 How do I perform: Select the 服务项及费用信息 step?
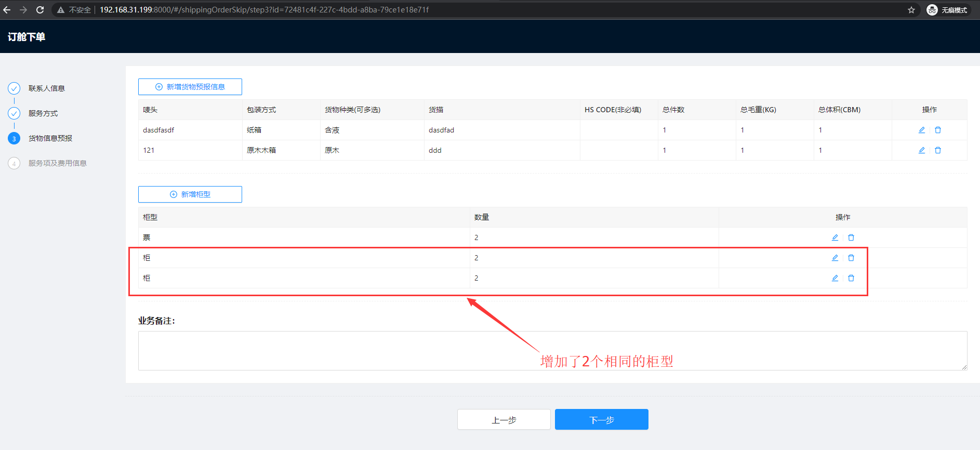pyautogui.click(x=57, y=163)
